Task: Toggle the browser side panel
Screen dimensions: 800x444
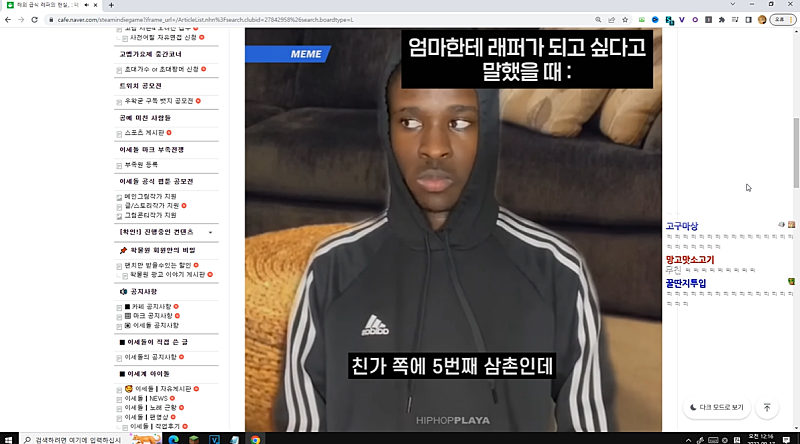Action: point(748,20)
